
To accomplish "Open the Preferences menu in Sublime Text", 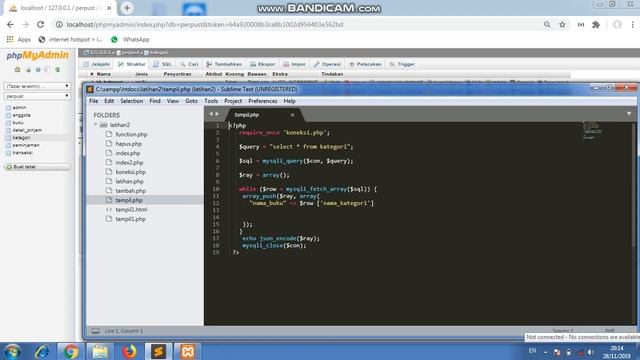I will (x=262, y=101).
